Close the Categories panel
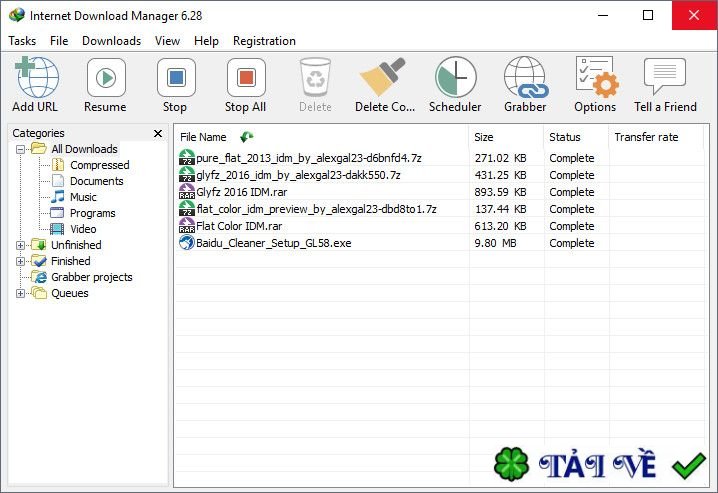Screen dimensions: 718x493 click(x=158, y=133)
